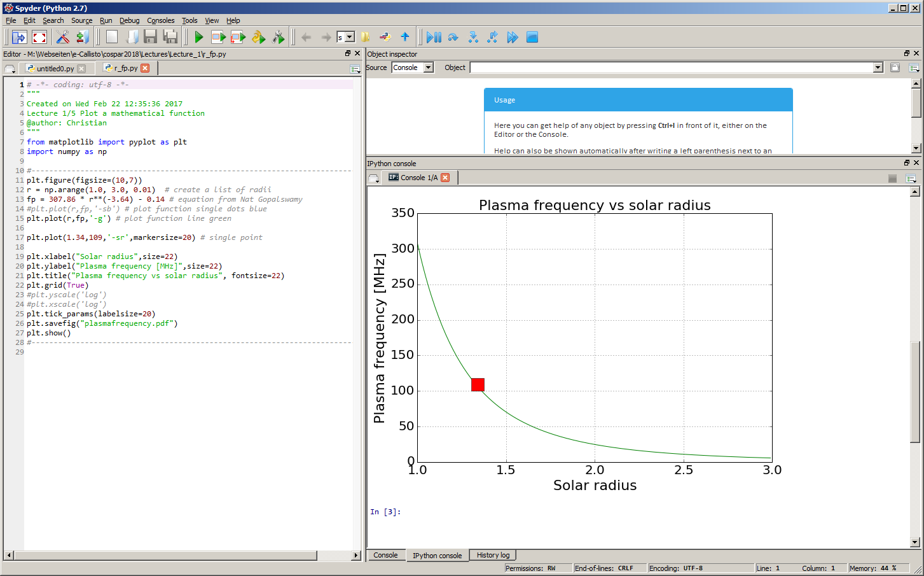Open Object inspector options icon
The width and height of the screenshot is (924, 576).
914,67
